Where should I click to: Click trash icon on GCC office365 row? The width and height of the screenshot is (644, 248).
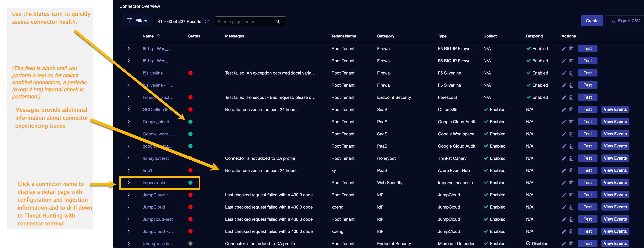click(571, 110)
